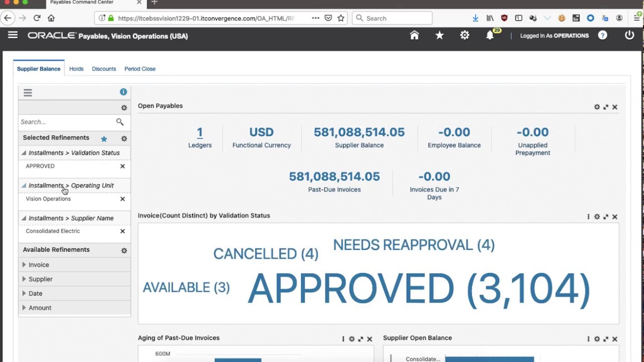644x362 pixels.
Task: Open Selected Refinements gear options
Action: [124, 139]
